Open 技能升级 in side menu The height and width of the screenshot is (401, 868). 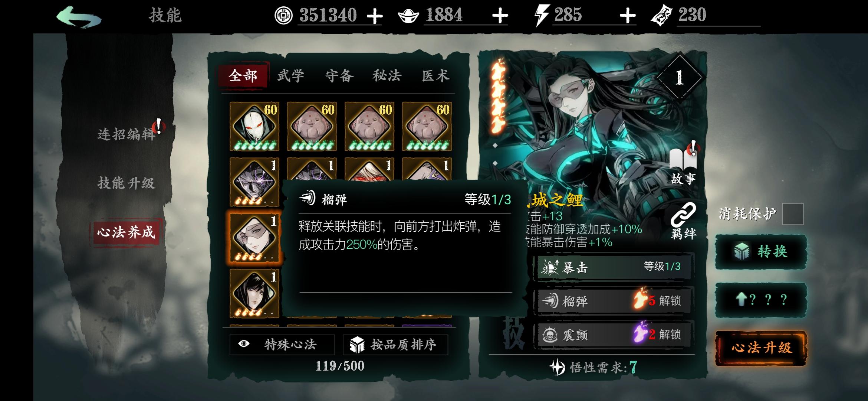[x=126, y=183]
